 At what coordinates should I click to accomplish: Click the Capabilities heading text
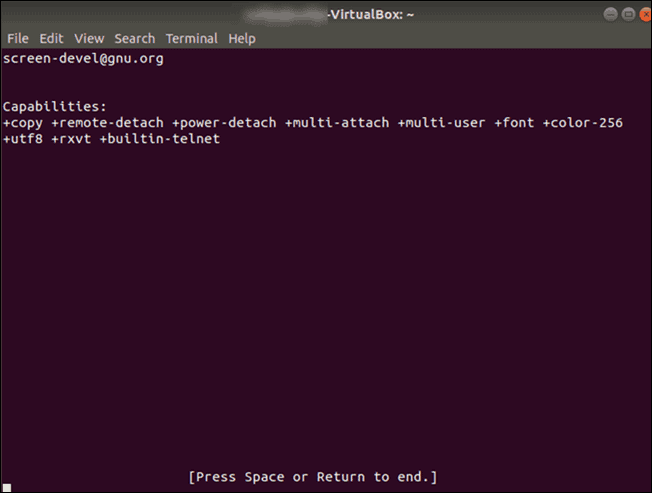[x=54, y=107]
